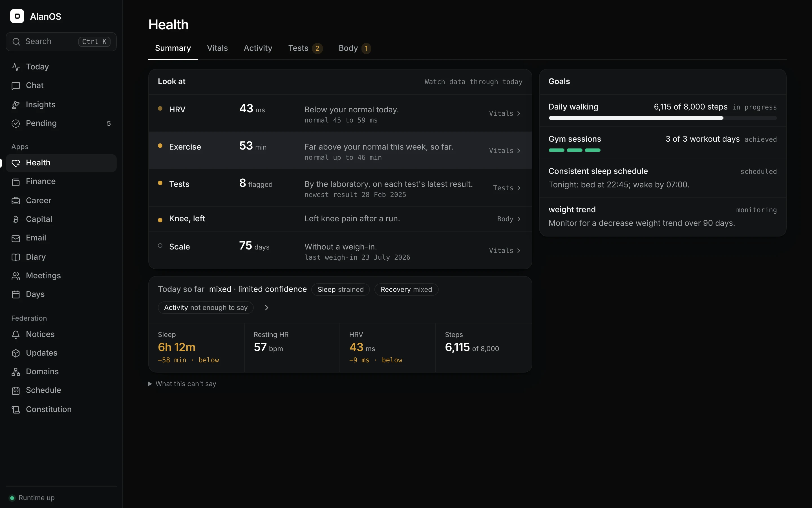Click the Sleep 6h 12m stat
The height and width of the screenshot is (508, 812).
tap(196, 347)
